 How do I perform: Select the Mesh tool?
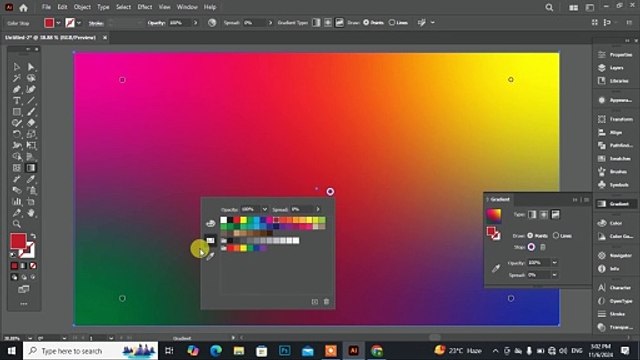(17, 168)
